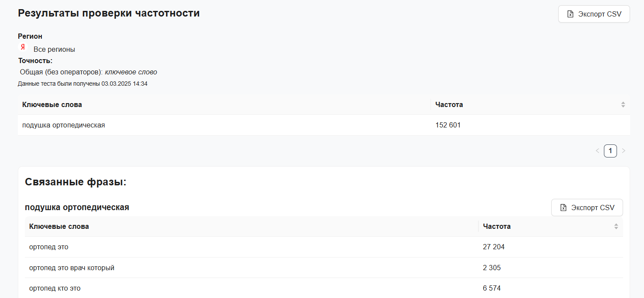644x298 pixels.
Task: Click the Связанные фразы heading
Action: 75,182
